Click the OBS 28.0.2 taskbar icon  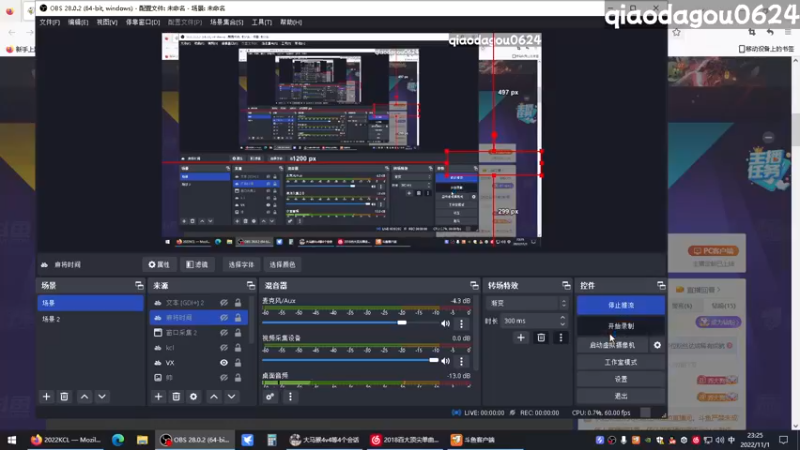click(194, 440)
